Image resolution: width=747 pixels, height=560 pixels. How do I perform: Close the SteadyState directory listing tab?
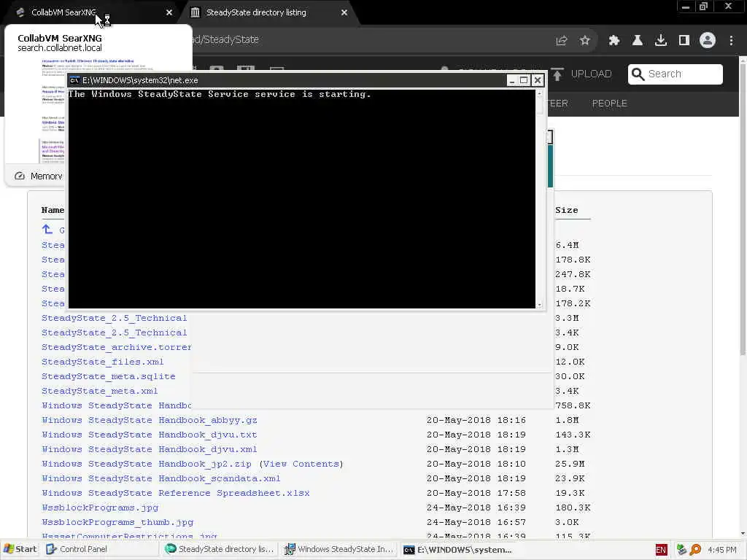pos(344,13)
